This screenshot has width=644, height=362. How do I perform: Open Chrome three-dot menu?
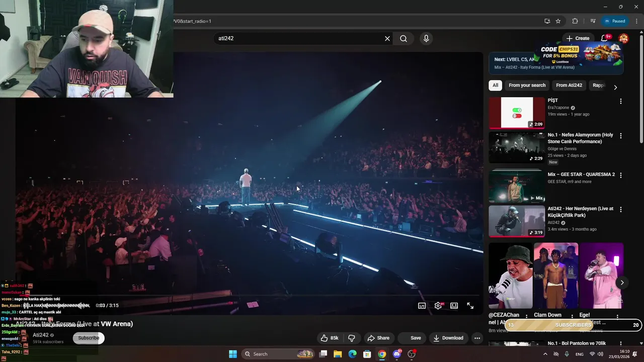[x=637, y=21]
